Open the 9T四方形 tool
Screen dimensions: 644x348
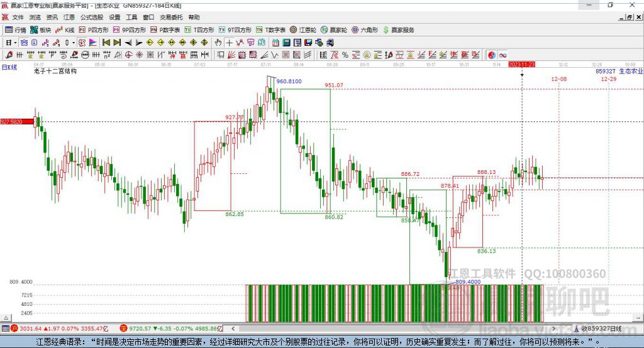pos(235,30)
